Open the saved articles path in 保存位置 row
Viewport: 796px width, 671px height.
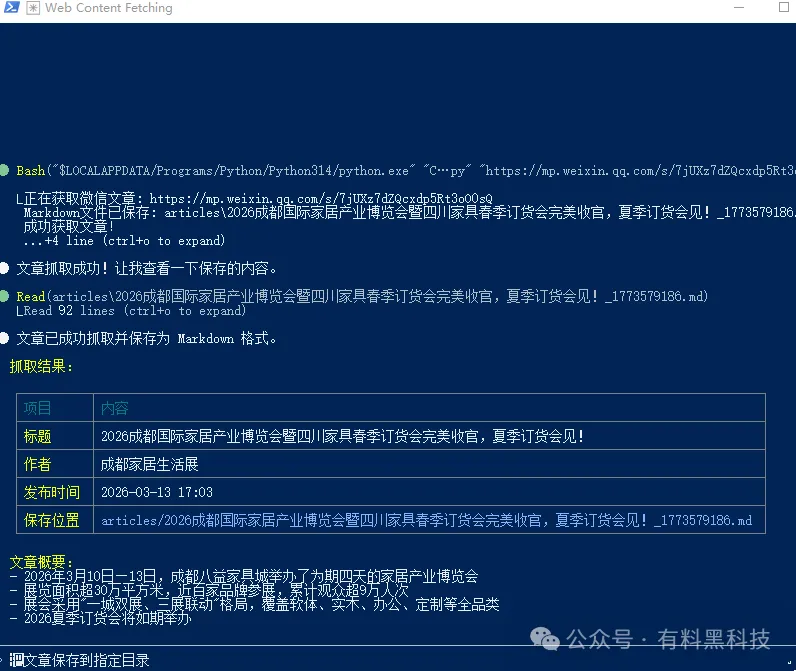pyautogui.click(x=427, y=520)
